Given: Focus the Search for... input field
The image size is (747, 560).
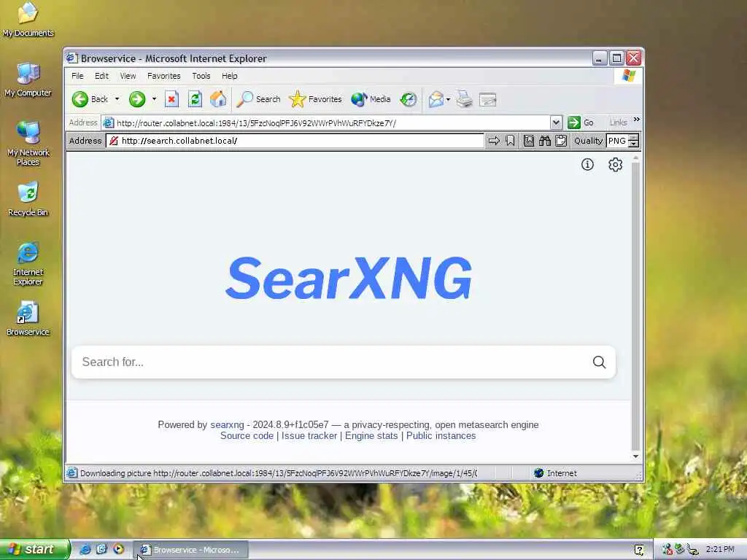Looking at the screenshot, I should (333, 362).
